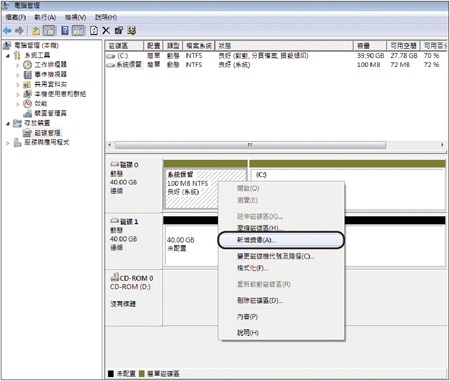Go back with the blue left arrow
Screen dimensions: 450x381
click(7, 31)
